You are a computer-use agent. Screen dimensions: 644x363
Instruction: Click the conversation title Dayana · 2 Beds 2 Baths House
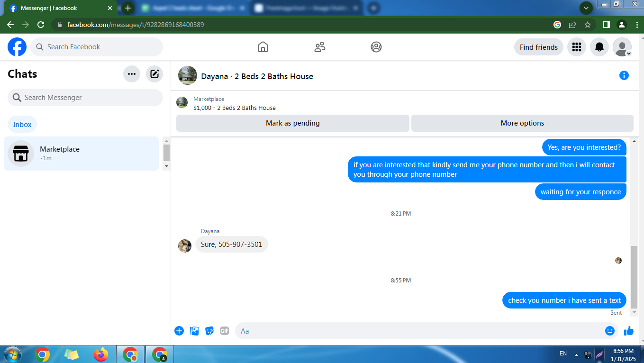[257, 76]
